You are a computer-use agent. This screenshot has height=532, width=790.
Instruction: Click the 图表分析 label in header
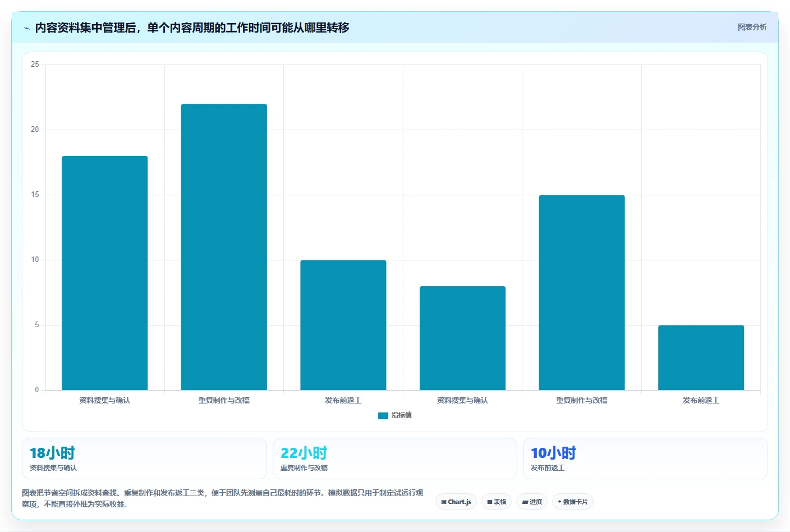pos(752,27)
